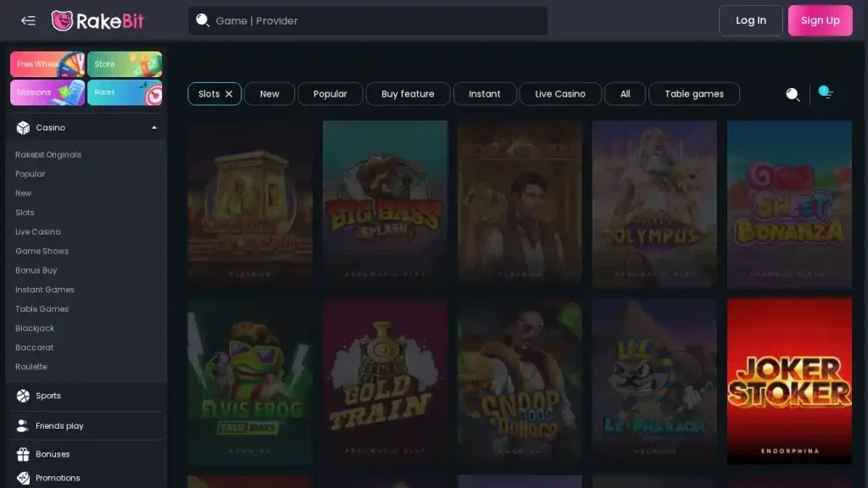Open Table Games in the sidebar
Image resolution: width=868 pixels, height=488 pixels.
pos(42,309)
